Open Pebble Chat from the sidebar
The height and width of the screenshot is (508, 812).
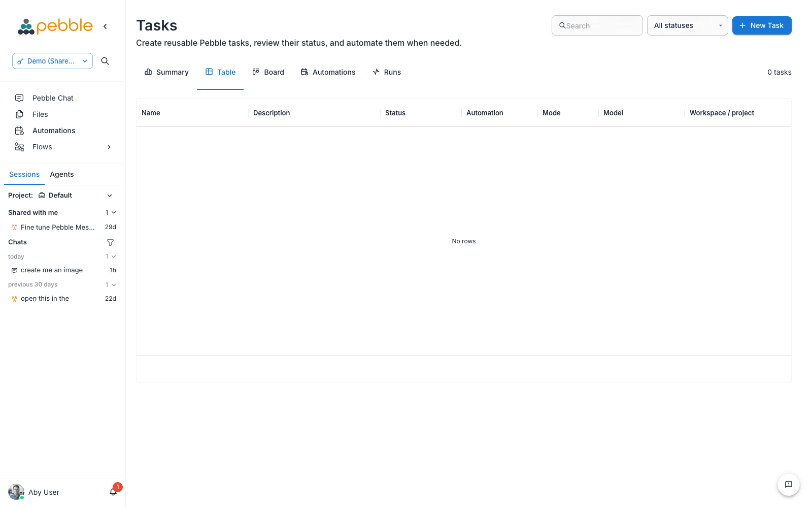pos(63,98)
